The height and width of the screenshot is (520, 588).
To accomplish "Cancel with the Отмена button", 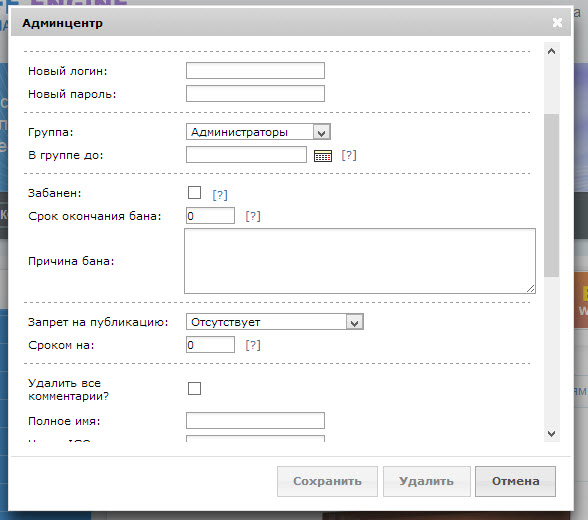I will coord(515,481).
